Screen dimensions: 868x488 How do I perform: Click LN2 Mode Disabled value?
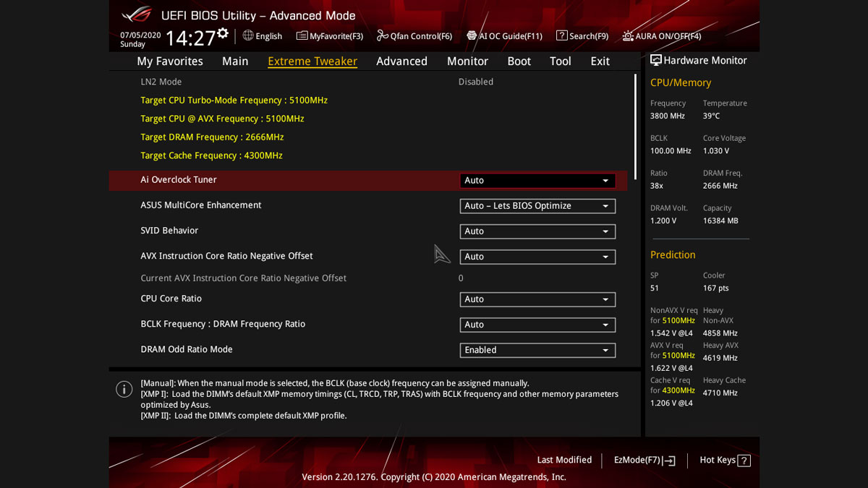coord(476,82)
